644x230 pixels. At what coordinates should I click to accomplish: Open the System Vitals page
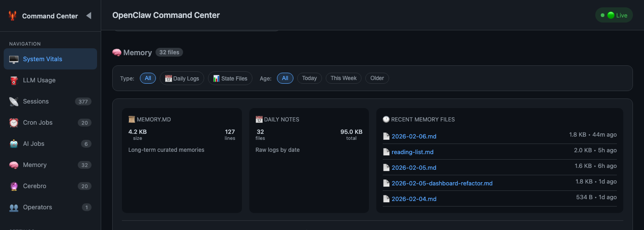pyautogui.click(x=50, y=59)
